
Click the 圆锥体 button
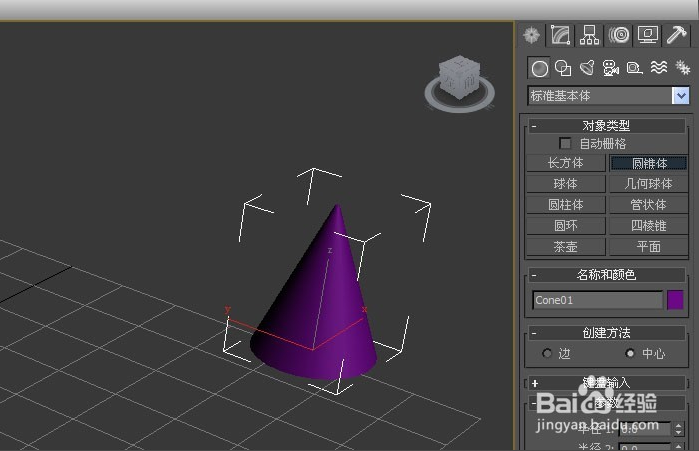pos(649,163)
